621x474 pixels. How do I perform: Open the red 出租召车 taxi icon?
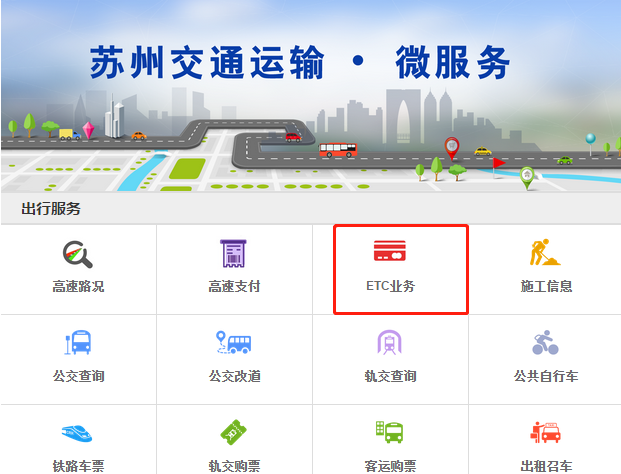point(545,432)
